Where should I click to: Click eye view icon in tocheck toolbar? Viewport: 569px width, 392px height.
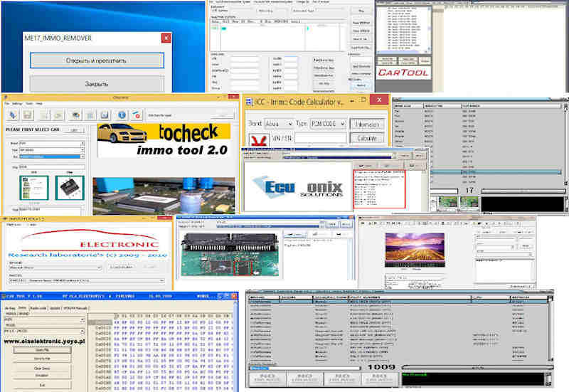click(75, 115)
